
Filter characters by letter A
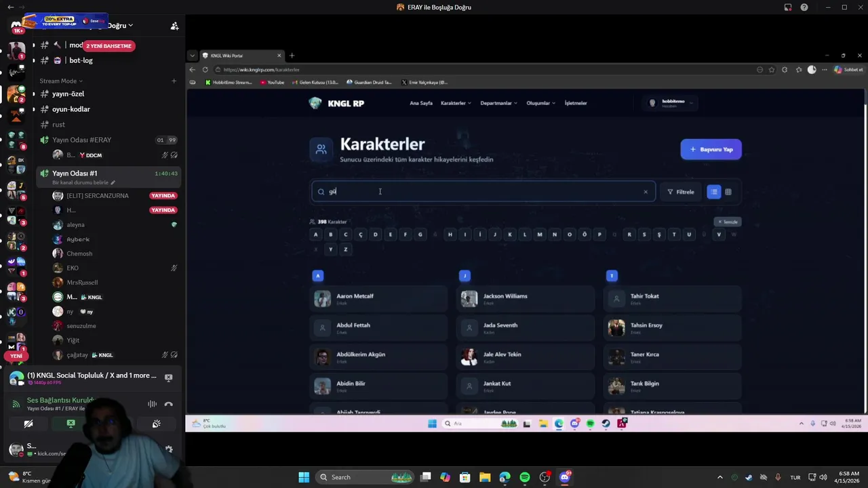[x=315, y=235]
